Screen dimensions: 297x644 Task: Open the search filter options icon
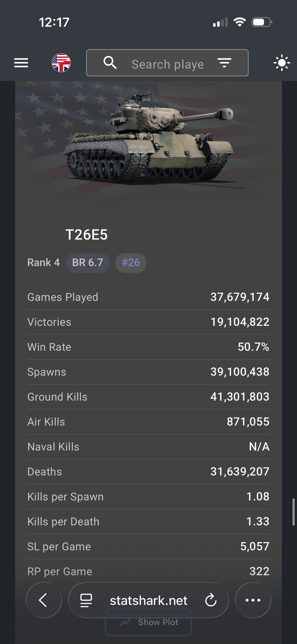pyautogui.click(x=224, y=63)
